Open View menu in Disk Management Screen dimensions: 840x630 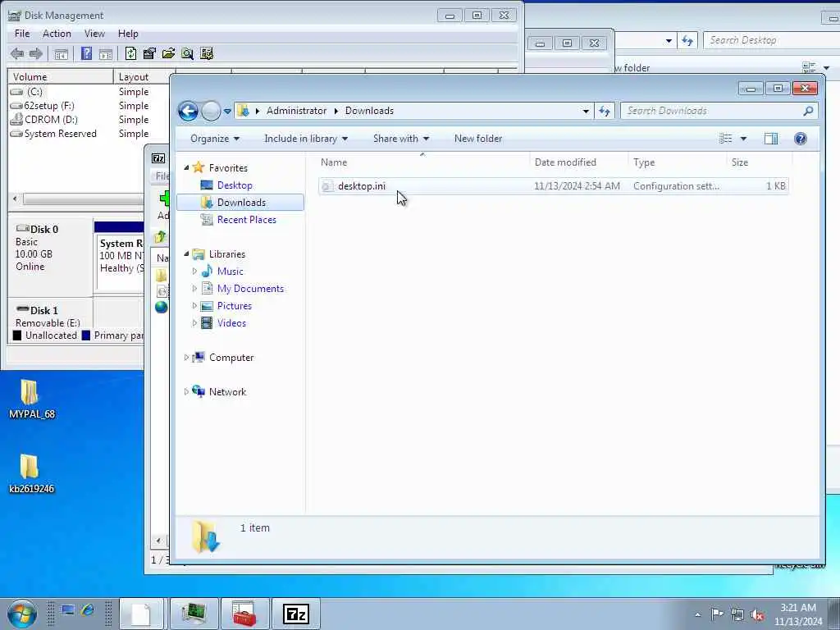coord(94,33)
